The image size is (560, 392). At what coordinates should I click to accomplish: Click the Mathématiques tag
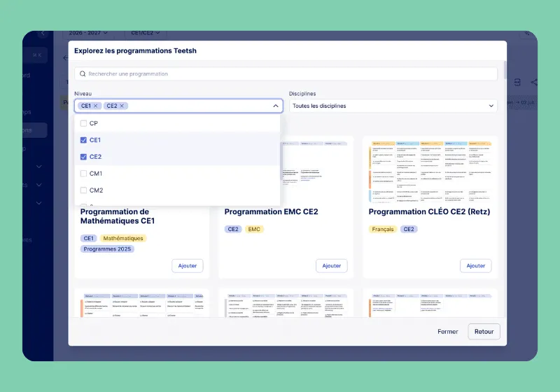click(x=123, y=239)
